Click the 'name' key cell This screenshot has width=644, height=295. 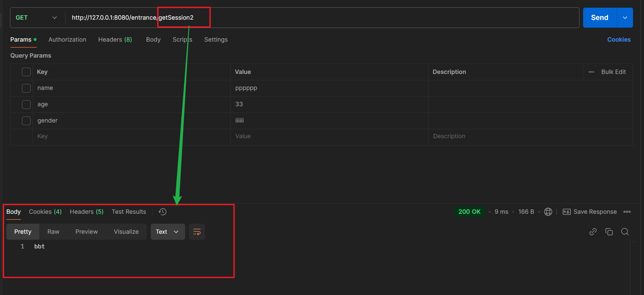tap(131, 88)
